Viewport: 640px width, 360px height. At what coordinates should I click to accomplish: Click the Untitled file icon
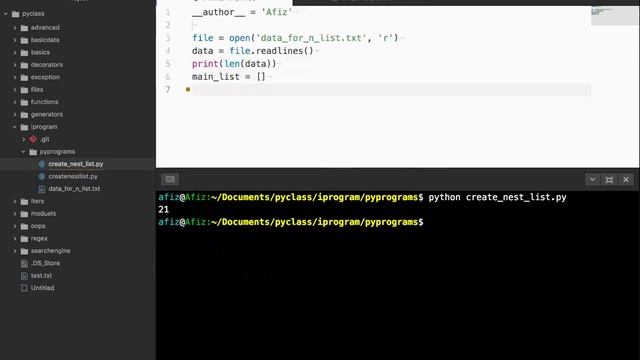pos(24,288)
